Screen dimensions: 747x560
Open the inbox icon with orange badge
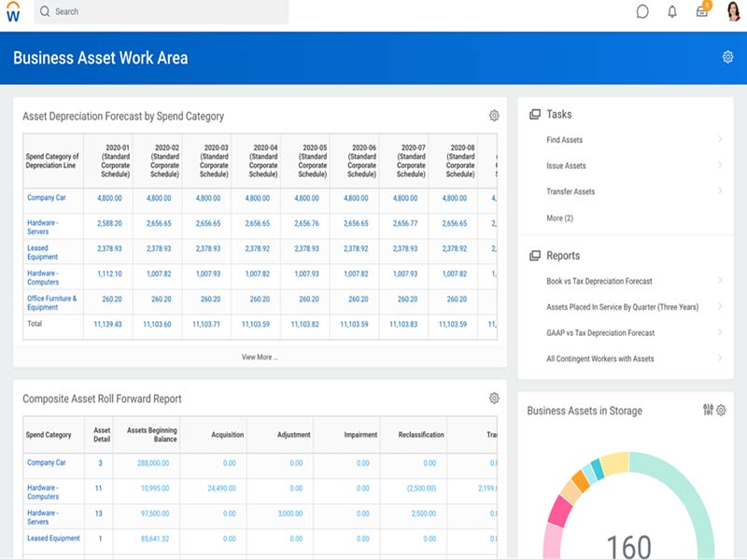tap(701, 11)
